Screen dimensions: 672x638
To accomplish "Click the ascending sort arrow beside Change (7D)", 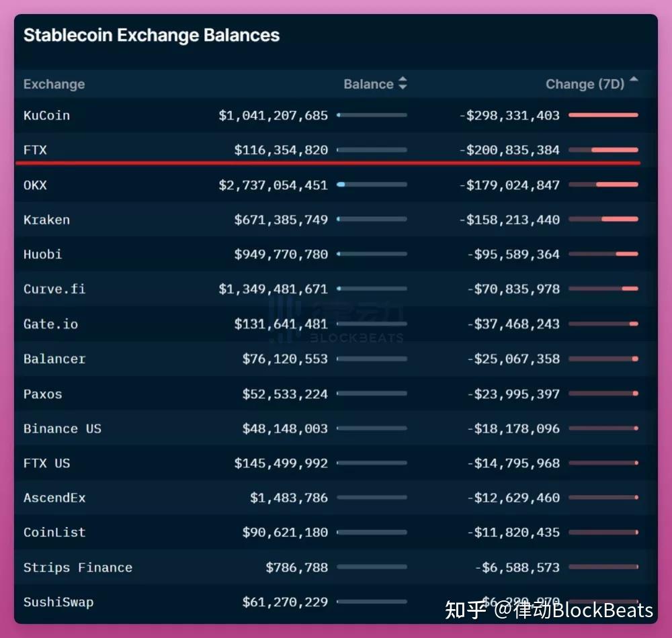I will point(632,80).
